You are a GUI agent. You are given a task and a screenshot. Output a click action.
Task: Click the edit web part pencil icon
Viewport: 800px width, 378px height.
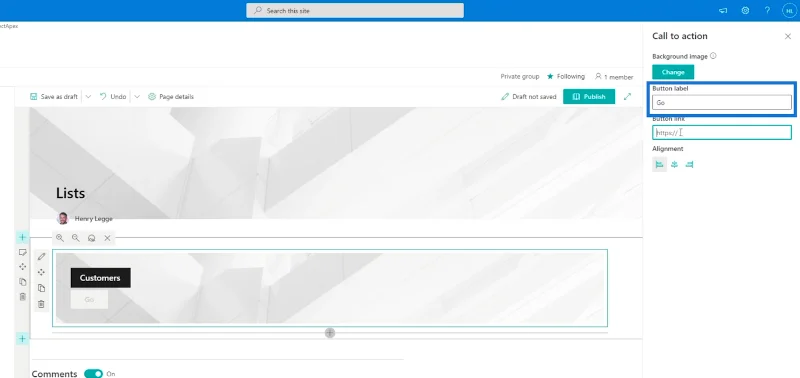click(42, 256)
